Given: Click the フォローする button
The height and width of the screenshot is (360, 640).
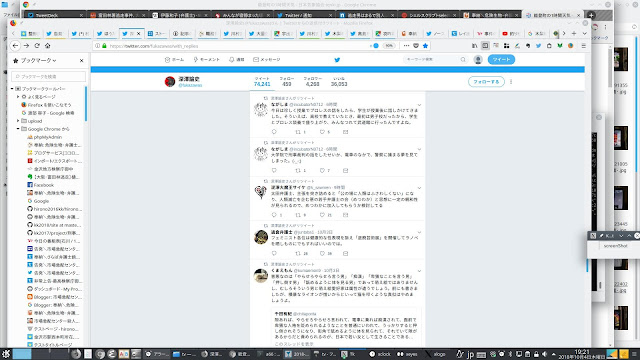Looking at the screenshot, I should [x=486, y=82].
